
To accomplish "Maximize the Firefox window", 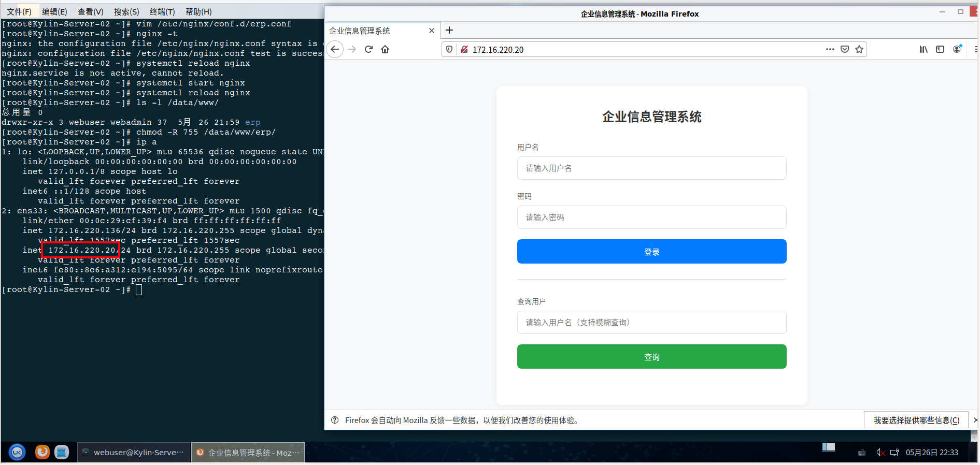I will tap(960, 11).
